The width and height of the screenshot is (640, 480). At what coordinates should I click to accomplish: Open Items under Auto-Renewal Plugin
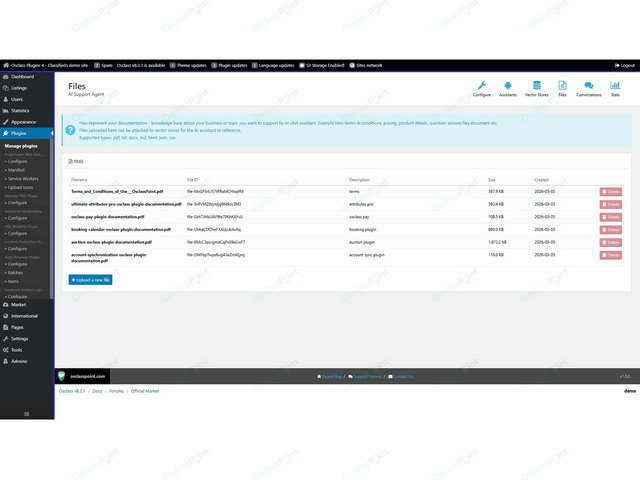click(x=12, y=281)
